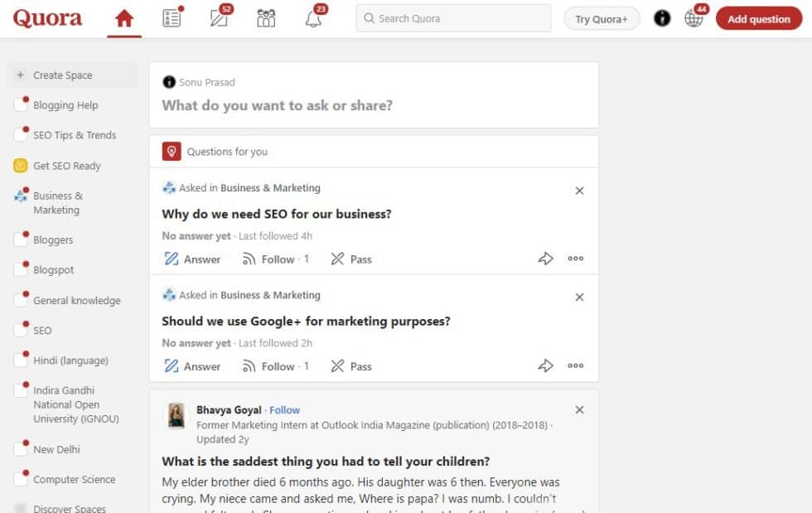Viewport: 812px width, 513px height.
Task: Click Create Space in the sidebar
Action: (x=72, y=75)
